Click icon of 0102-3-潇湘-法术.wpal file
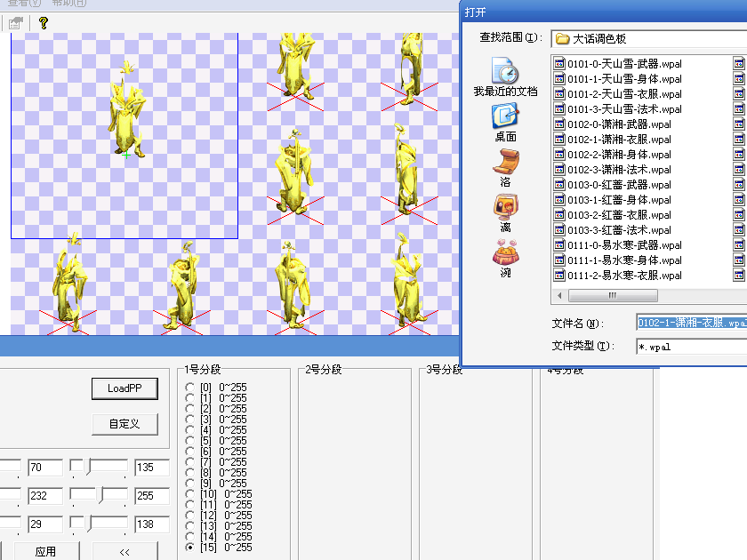 point(559,170)
